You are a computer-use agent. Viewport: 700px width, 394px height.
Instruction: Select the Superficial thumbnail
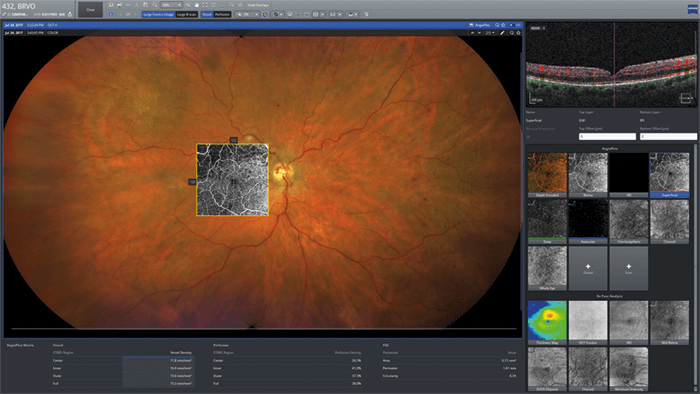669,175
